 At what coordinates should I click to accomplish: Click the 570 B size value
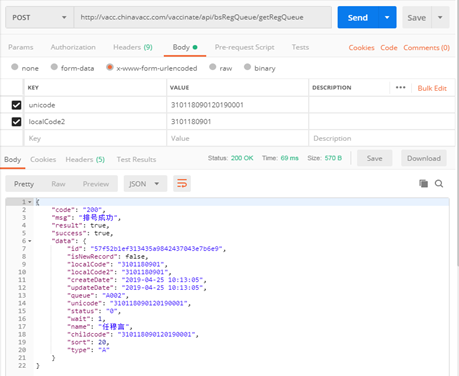click(333, 158)
